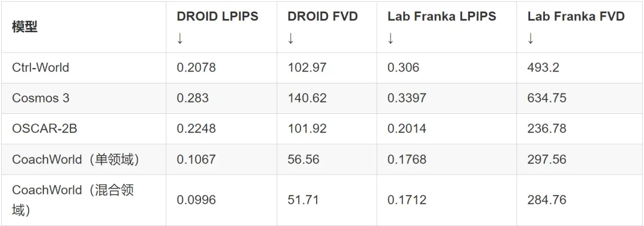The height and width of the screenshot is (226, 644).
Task: Click the down arrow under DROID FVD
Action: pos(291,38)
